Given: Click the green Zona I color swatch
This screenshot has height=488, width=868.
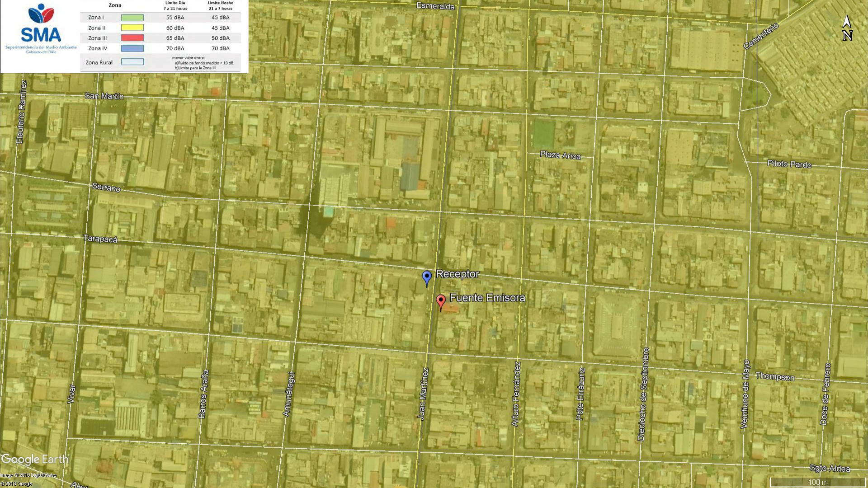Looking at the screenshot, I should pyautogui.click(x=132, y=18).
